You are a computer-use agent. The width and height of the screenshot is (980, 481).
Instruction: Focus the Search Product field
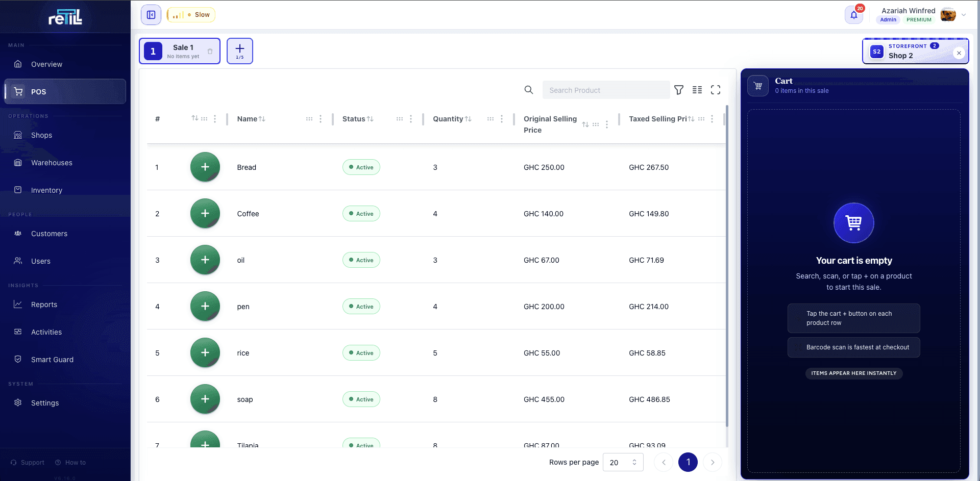[x=606, y=90]
